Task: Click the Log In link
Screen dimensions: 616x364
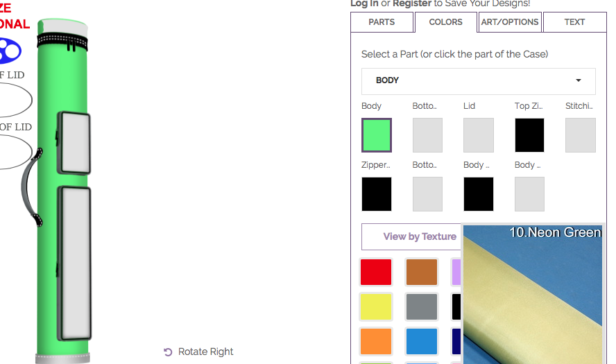Action: (364, 3)
